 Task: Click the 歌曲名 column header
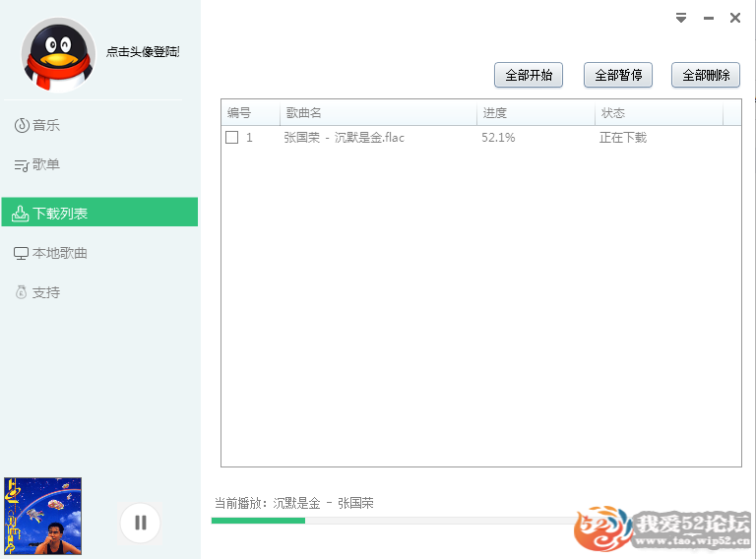[378, 113]
